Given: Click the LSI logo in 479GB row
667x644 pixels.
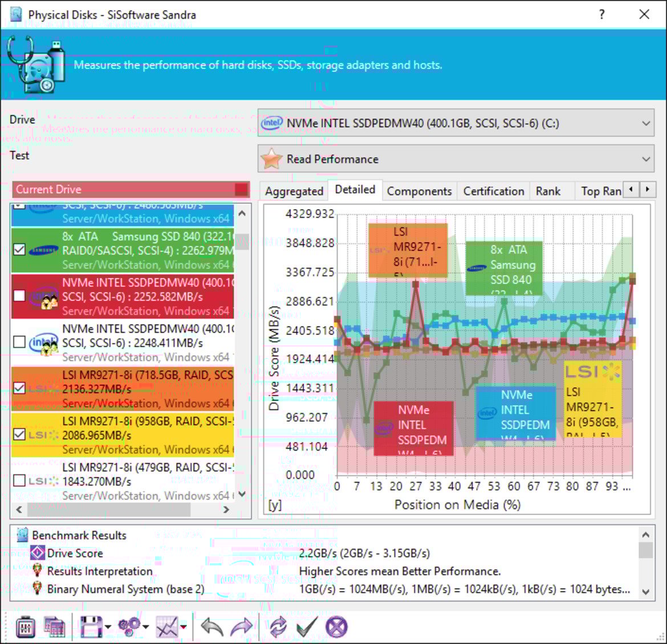Looking at the screenshot, I should (43, 481).
